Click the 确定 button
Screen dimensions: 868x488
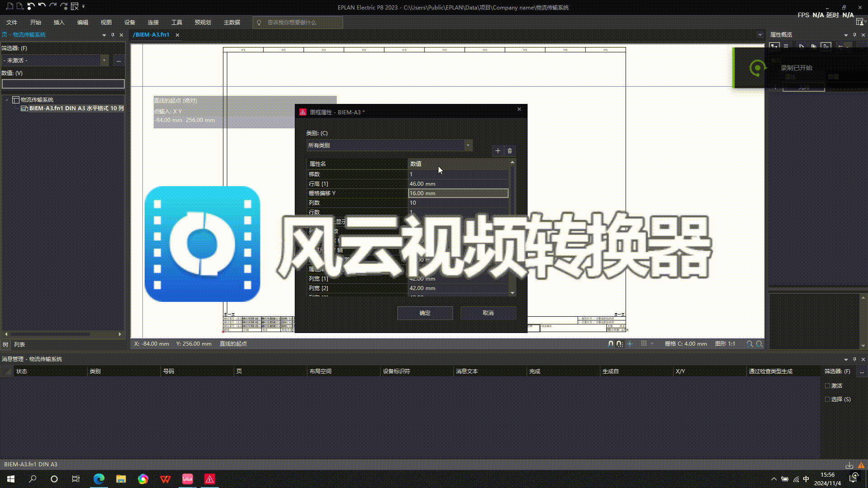[425, 313]
